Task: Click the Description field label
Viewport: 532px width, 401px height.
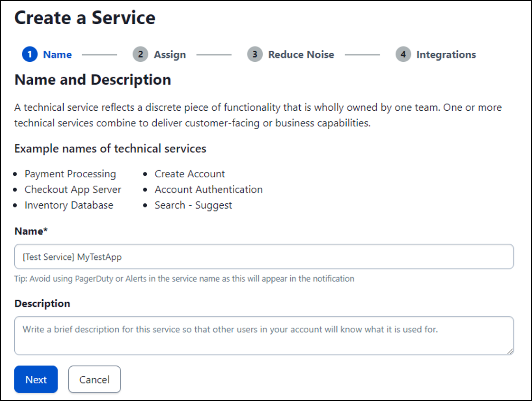Action: pyautogui.click(x=42, y=303)
